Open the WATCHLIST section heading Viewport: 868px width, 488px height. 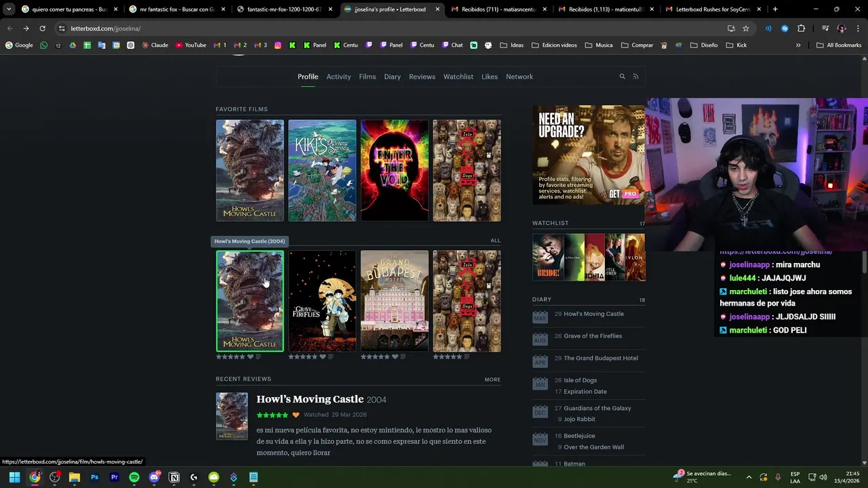551,223
